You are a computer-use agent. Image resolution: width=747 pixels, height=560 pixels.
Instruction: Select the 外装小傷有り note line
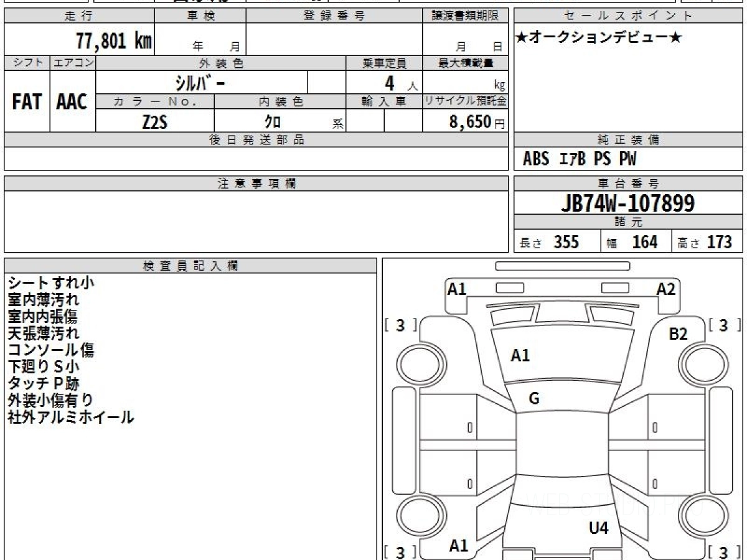[51, 400]
